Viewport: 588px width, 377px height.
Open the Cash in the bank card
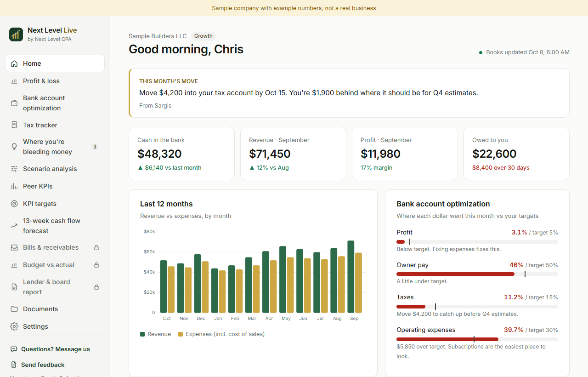pos(182,154)
